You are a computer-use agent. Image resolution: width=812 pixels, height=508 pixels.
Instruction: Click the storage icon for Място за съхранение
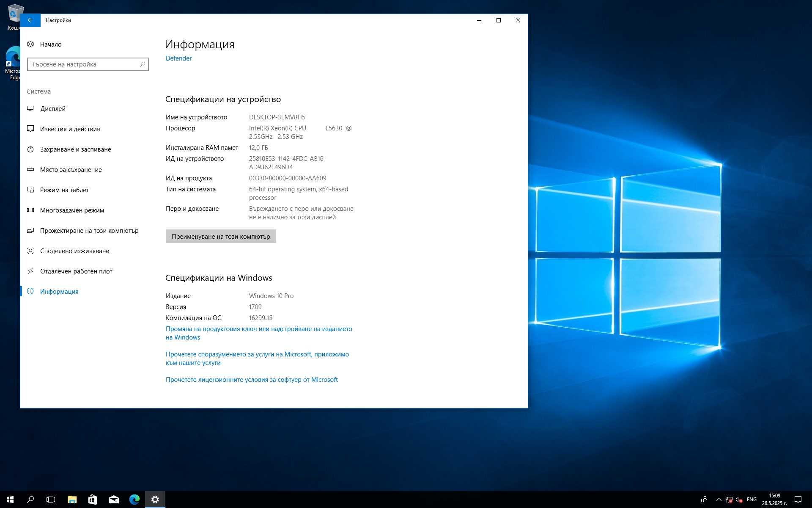click(x=30, y=169)
